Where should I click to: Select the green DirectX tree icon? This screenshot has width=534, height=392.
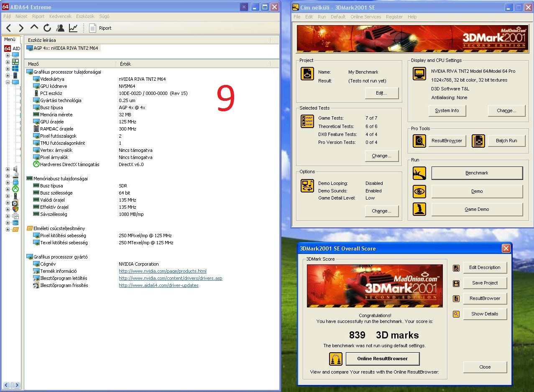click(15, 189)
